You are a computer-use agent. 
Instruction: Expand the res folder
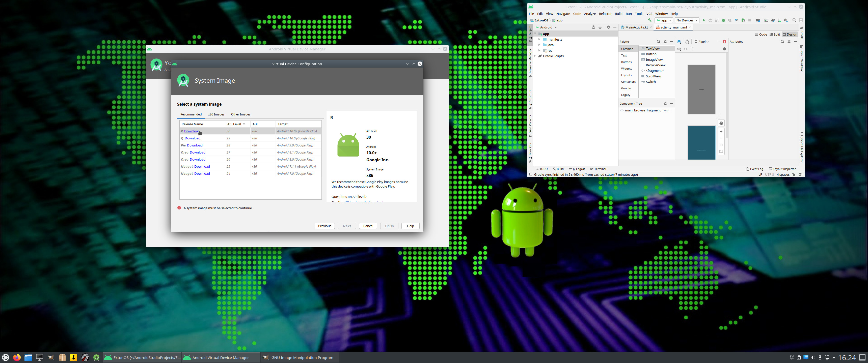[539, 50]
